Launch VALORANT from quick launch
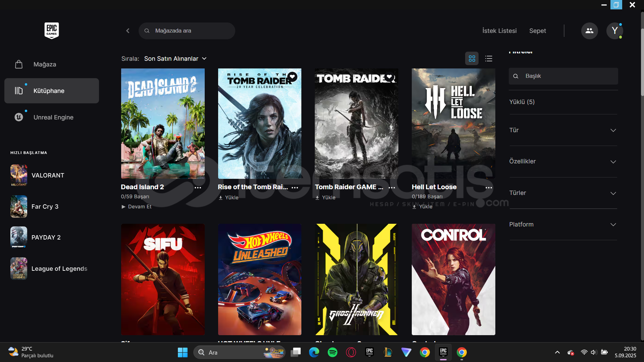Viewport: 644px width, 362px height. 48,175
